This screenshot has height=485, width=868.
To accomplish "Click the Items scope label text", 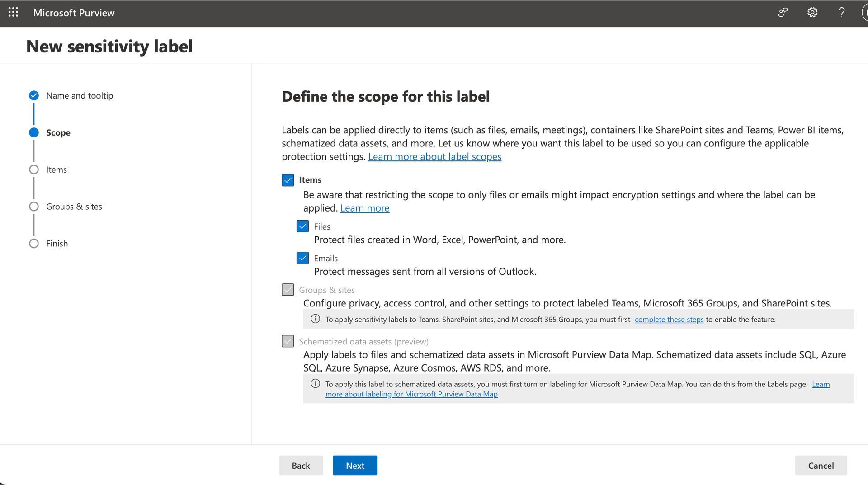I will (x=310, y=179).
